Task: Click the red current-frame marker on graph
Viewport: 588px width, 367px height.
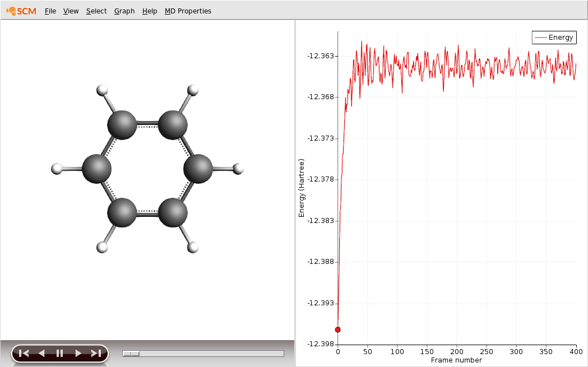Action: pyautogui.click(x=337, y=330)
